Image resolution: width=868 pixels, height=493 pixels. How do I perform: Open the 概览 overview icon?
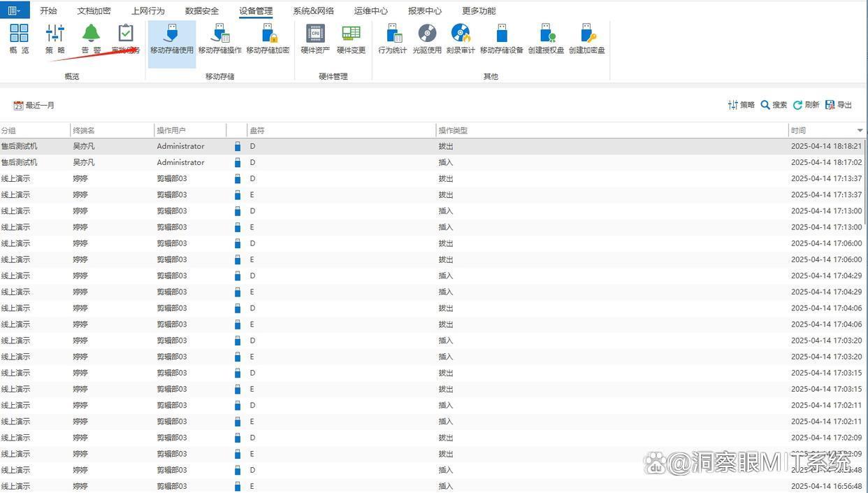pyautogui.click(x=20, y=39)
